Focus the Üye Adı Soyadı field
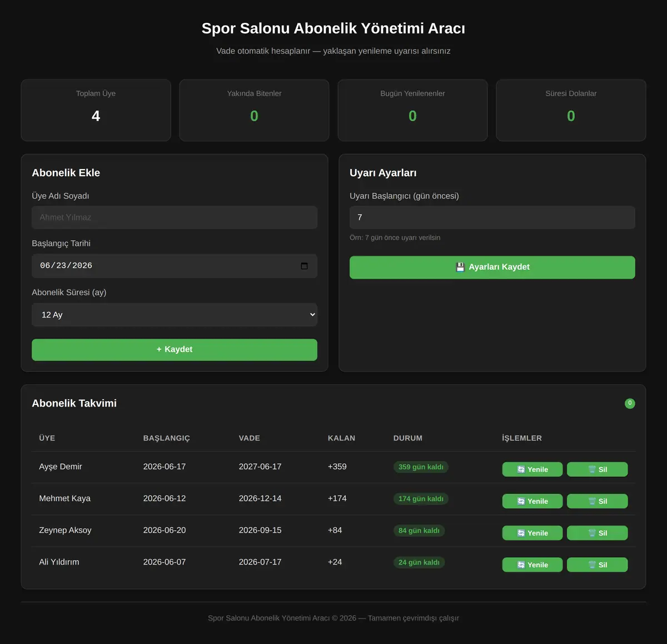Viewport: 667px width, 644px height. click(175, 217)
